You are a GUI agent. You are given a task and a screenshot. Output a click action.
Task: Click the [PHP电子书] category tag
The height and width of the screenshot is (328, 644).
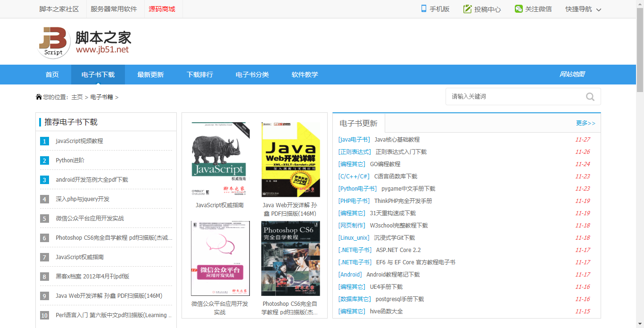[354, 201]
